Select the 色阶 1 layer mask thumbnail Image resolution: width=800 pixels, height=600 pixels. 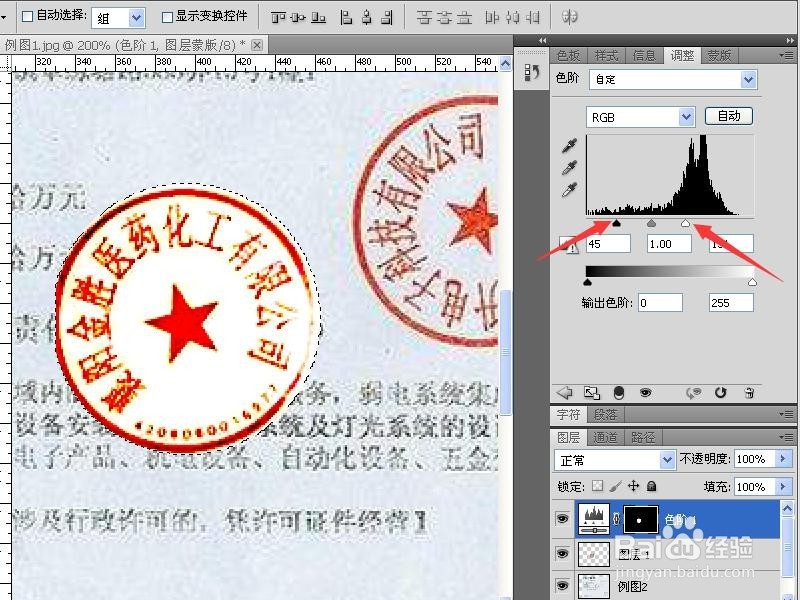(x=640, y=519)
